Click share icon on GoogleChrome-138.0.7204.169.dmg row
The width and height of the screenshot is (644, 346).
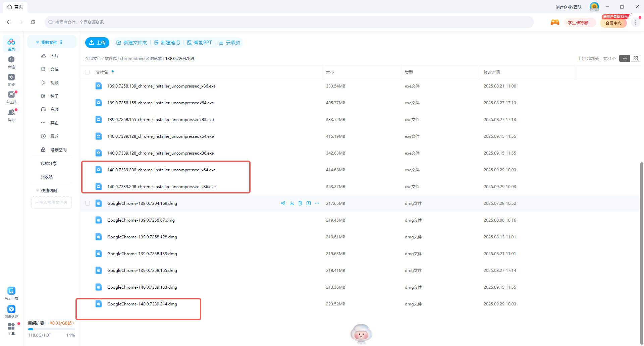pyautogui.click(x=283, y=203)
